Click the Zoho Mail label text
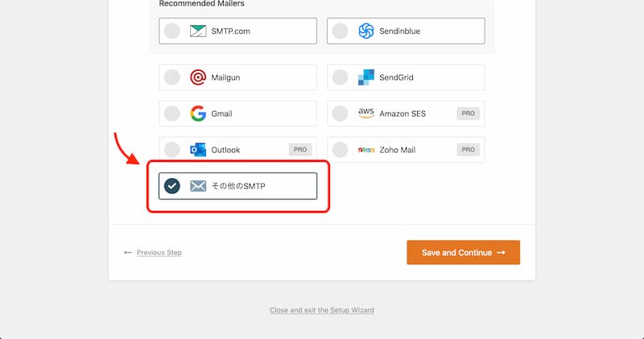Viewport: 644px width, 339px height. [x=397, y=150]
